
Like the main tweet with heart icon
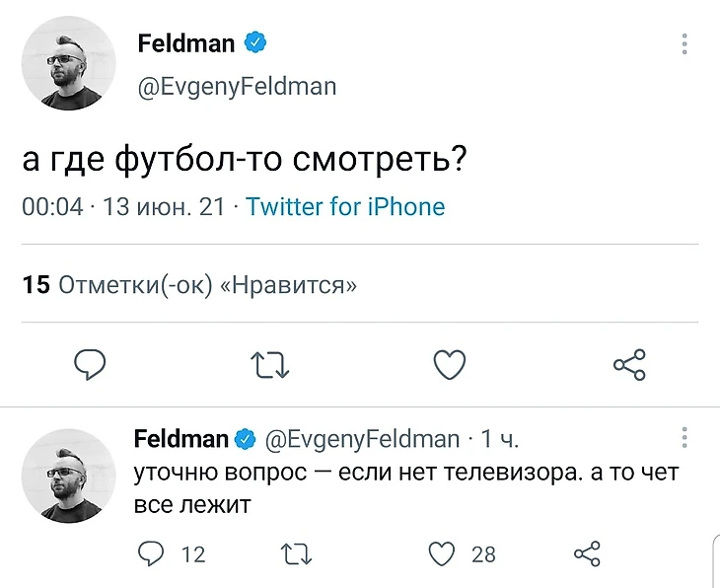(x=450, y=365)
